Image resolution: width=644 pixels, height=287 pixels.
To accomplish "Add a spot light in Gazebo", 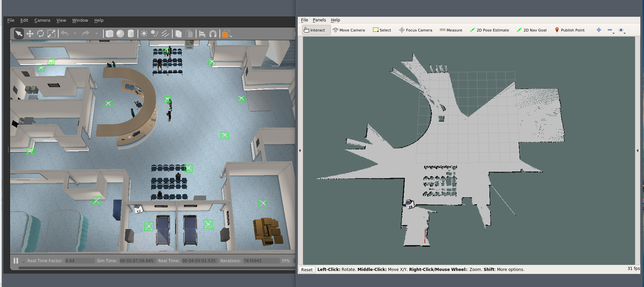I will (x=155, y=33).
